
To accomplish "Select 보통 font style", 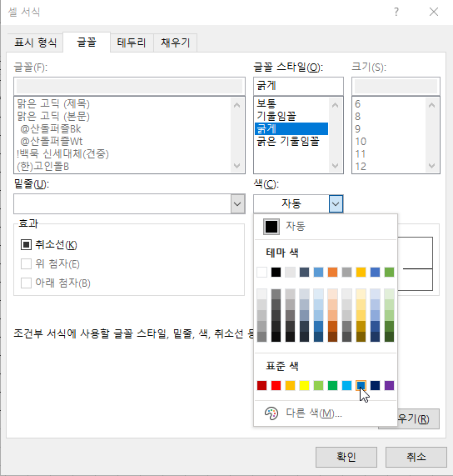I will [291, 104].
